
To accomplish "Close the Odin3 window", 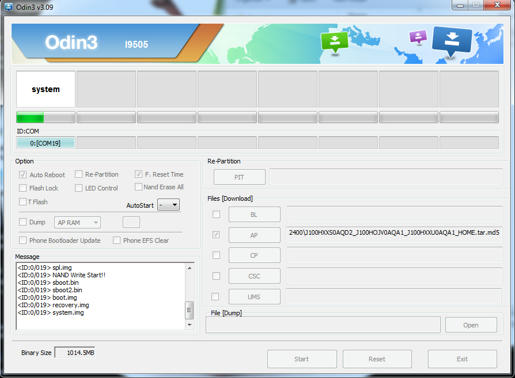I will click(497, 5).
